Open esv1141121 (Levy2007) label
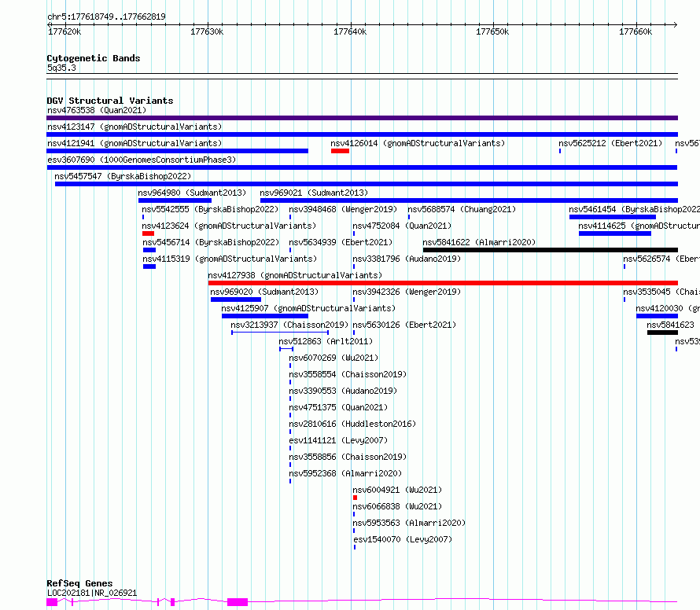 coord(338,440)
